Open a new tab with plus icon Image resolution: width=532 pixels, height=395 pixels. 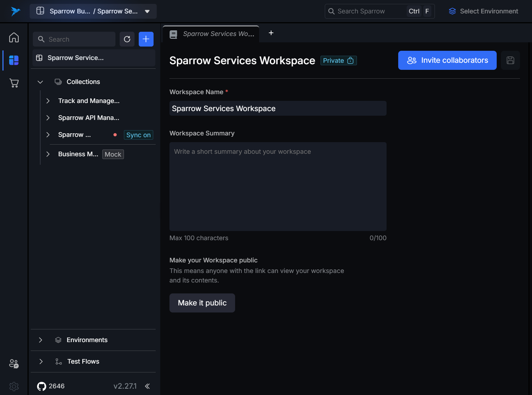pyautogui.click(x=271, y=33)
